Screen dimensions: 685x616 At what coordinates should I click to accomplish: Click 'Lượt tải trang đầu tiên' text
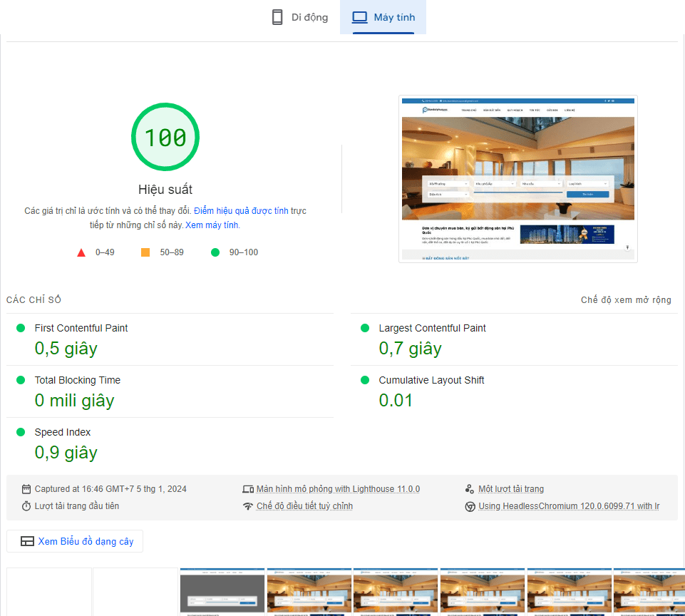coord(77,506)
